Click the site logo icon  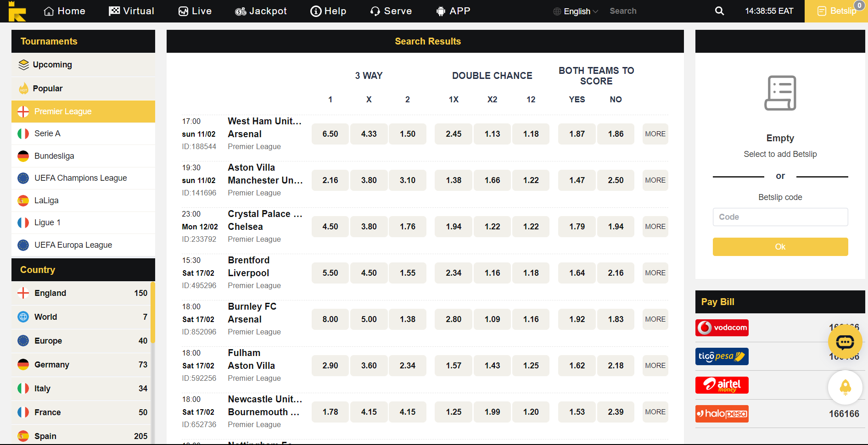point(17,11)
